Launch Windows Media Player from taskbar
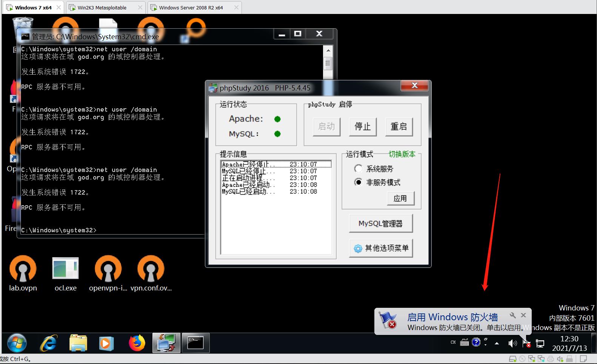This screenshot has height=364, width=597. point(106,343)
